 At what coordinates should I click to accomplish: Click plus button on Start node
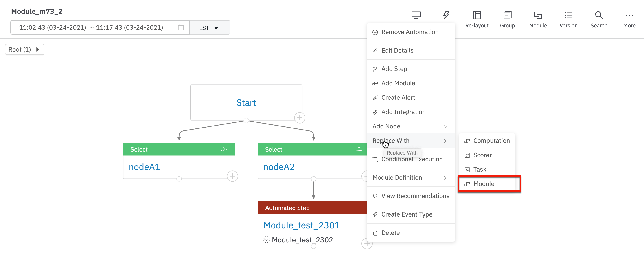point(300,118)
